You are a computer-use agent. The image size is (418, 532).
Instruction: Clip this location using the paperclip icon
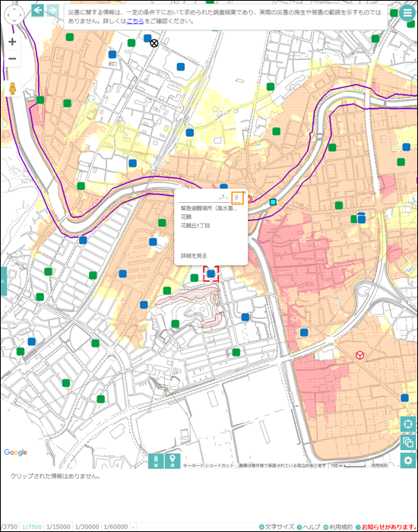pyautogui.click(x=237, y=198)
